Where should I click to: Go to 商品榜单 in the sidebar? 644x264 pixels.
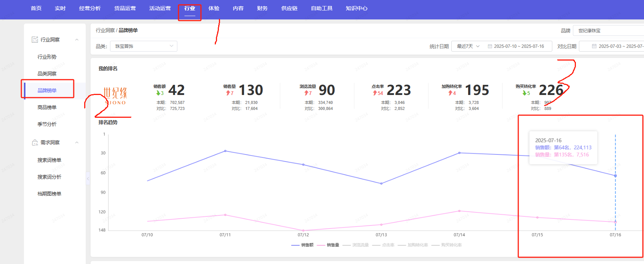pos(47,107)
